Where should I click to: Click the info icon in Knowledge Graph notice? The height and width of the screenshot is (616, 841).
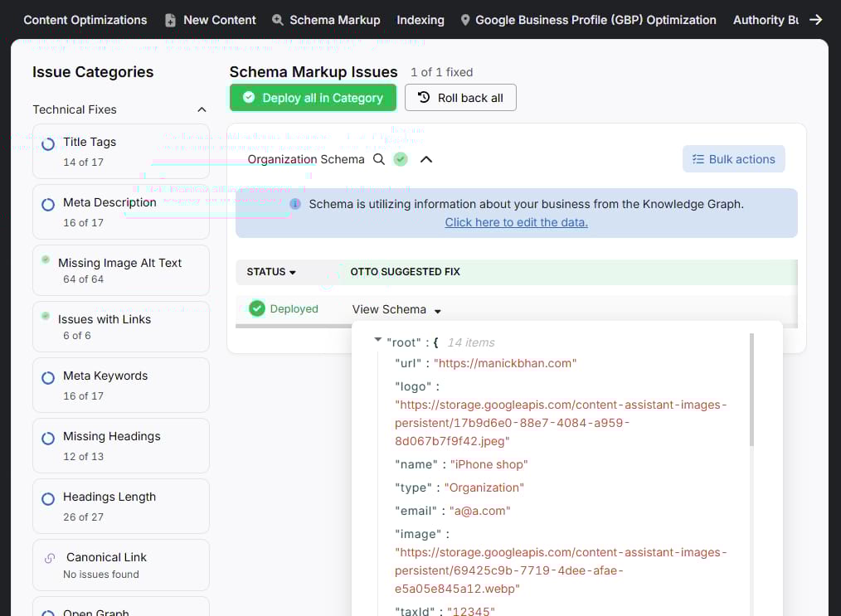point(295,204)
